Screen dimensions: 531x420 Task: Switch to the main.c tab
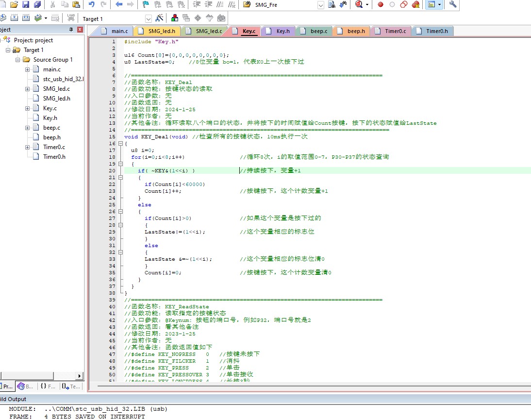coord(115,31)
